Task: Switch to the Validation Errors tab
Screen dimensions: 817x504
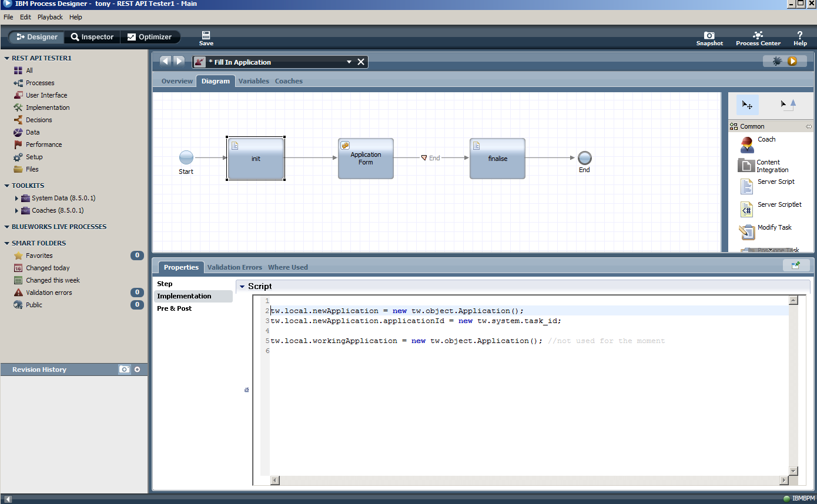Action: coord(235,267)
